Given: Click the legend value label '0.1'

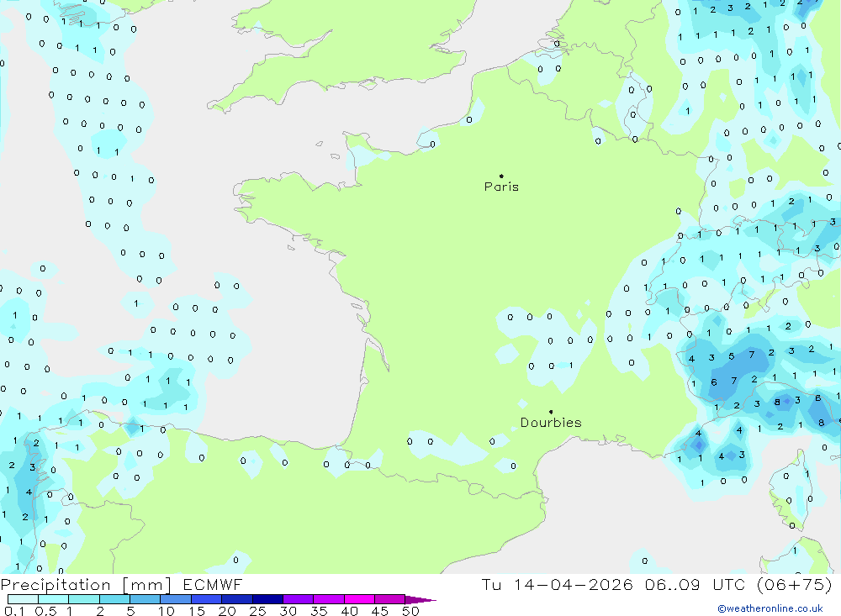Looking at the screenshot, I should tap(14, 611).
